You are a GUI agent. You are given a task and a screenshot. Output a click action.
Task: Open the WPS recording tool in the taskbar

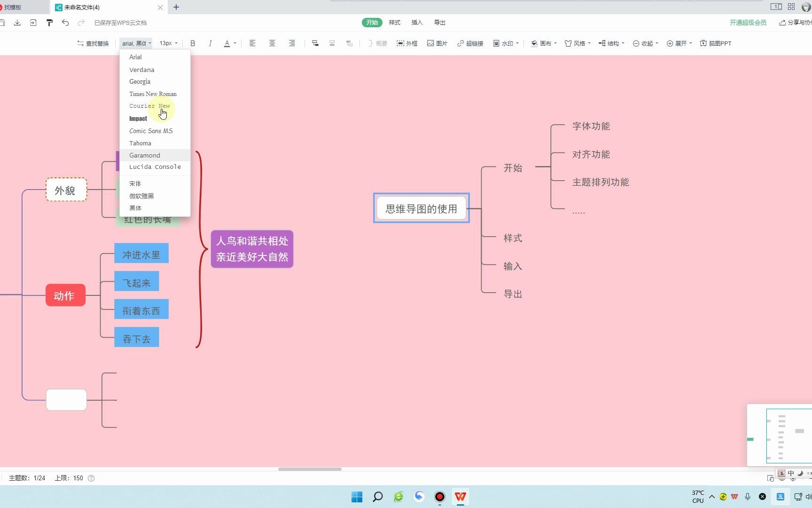pos(439,496)
